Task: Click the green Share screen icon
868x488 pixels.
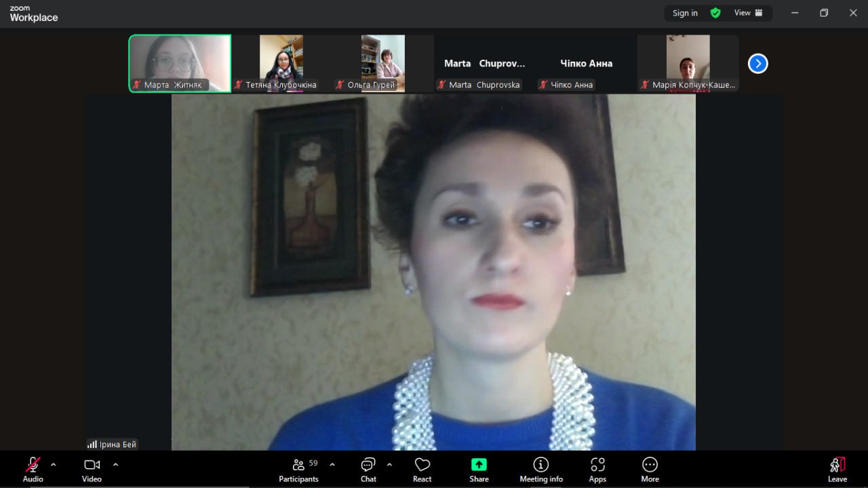Action: tap(479, 465)
